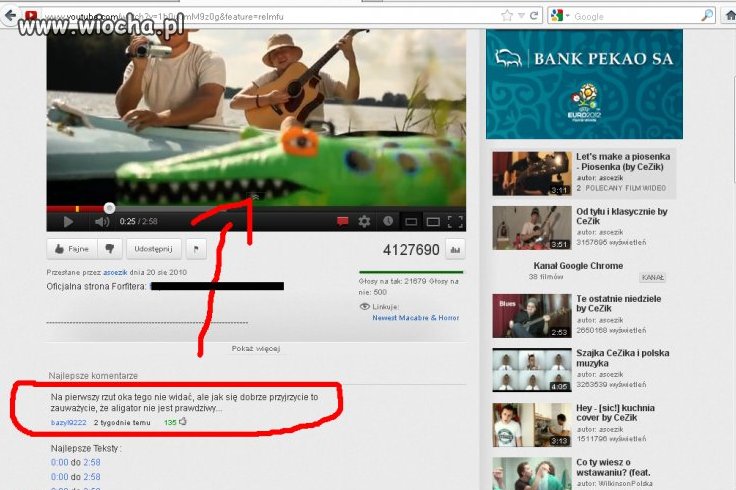The width and height of the screenshot is (736, 490).
Task: Open Bank Pekao SA advertisement banner
Action: point(584,84)
